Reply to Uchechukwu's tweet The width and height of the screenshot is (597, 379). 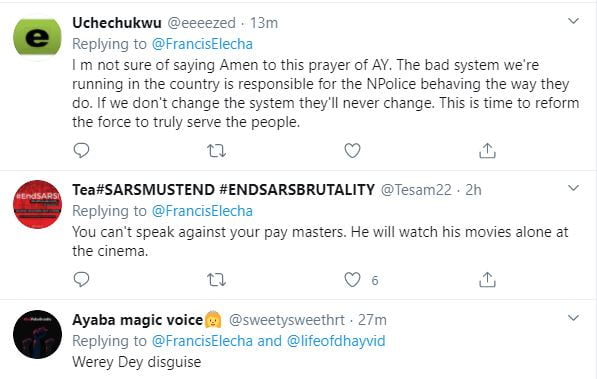pyautogui.click(x=81, y=150)
